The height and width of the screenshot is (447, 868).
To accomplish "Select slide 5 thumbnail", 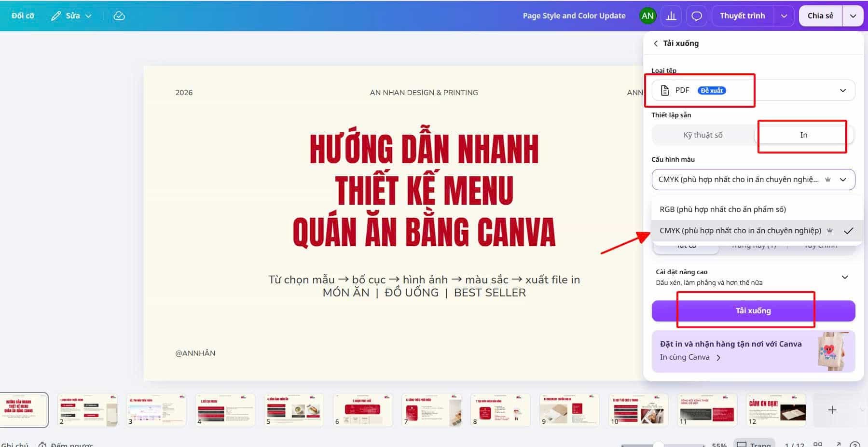I will 294,410.
